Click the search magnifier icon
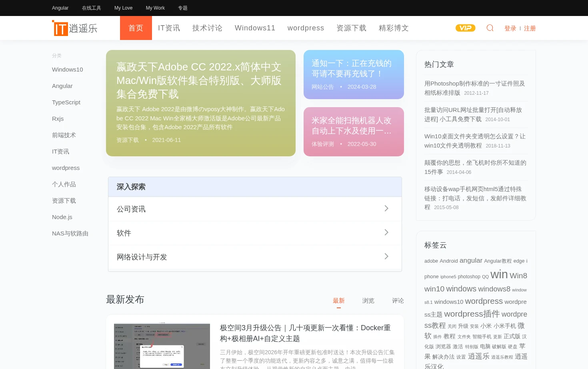588x369 pixels. (x=490, y=28)
